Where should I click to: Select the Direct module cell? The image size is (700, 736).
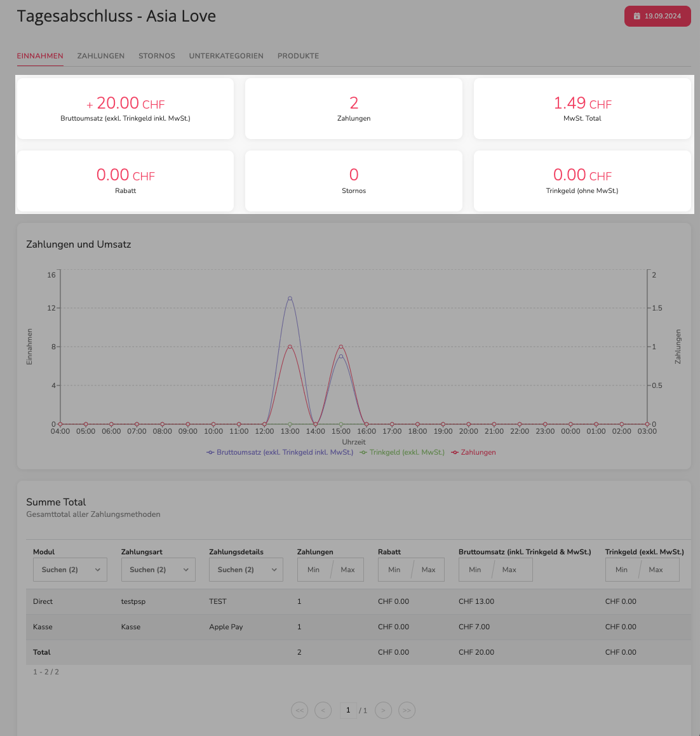coord(43,601)
